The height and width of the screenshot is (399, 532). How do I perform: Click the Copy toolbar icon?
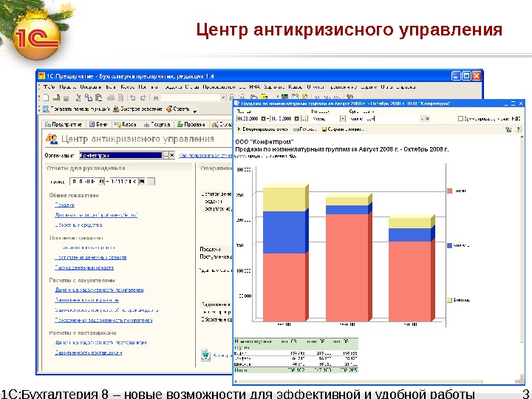89,98
